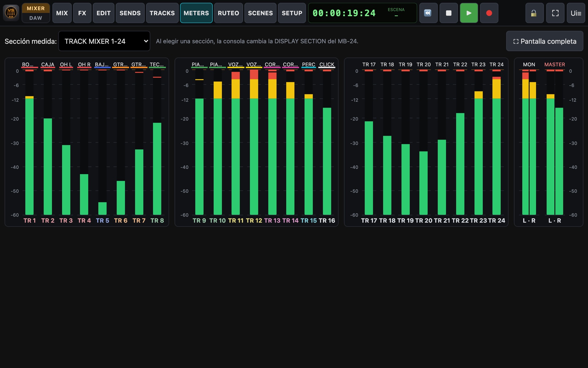Click the timecode display 00:00:19:24
The height and width of the screenshot is (368, 588).
(344, 13)
